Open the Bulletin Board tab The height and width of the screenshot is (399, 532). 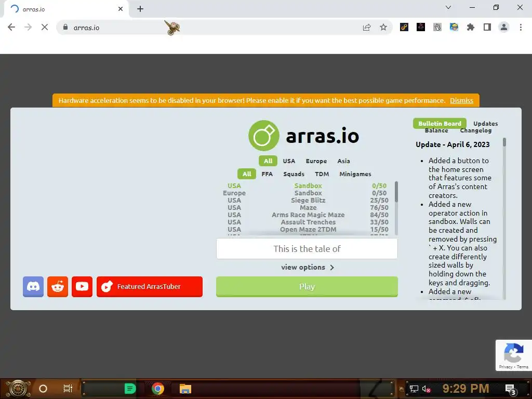tap(440, 124)
